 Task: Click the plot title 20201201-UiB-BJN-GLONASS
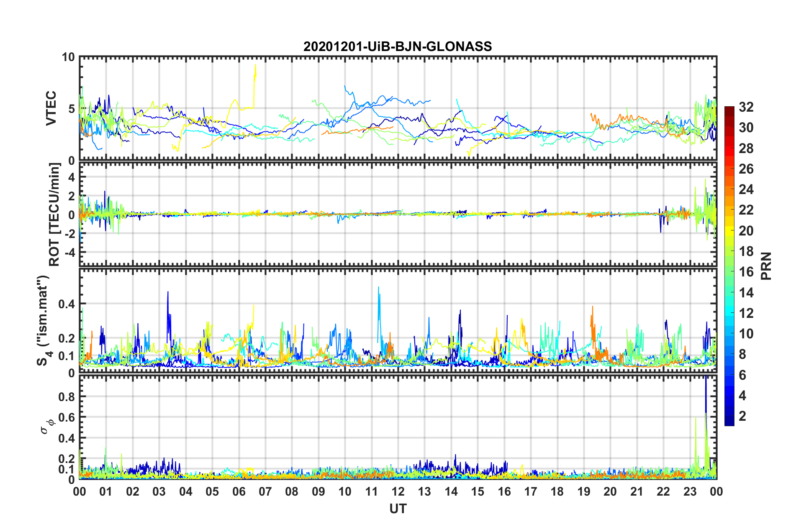(x=398, y=46)
